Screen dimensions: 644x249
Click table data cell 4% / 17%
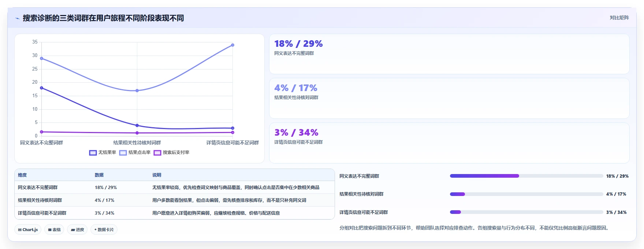[x=105, y=200]
